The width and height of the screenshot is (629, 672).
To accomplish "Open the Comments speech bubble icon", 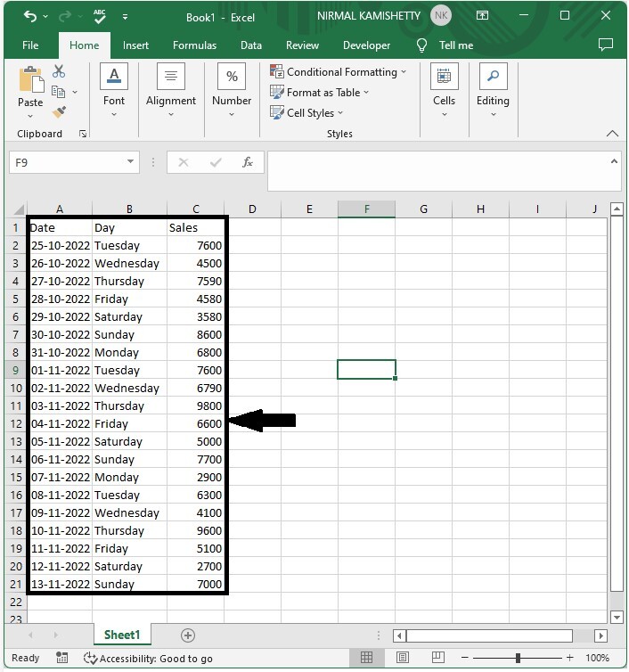I will coord(606,45).
